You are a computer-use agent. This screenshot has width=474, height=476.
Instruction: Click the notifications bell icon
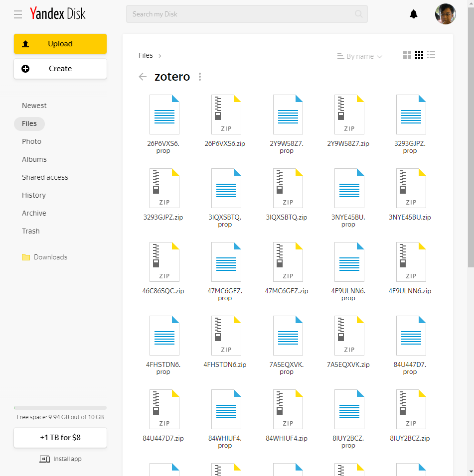tap(413, 14)
